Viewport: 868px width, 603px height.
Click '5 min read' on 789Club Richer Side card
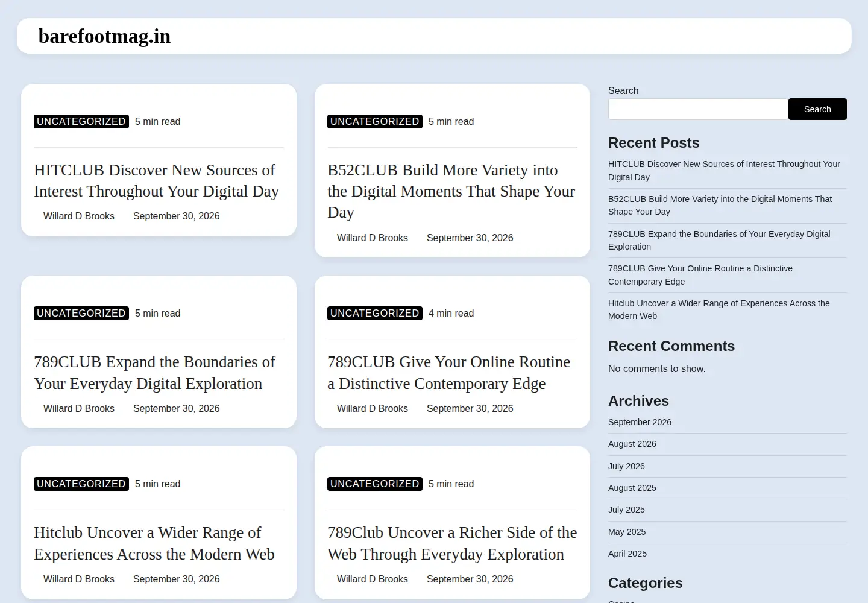pyautogui.click(x=451, y=484)
